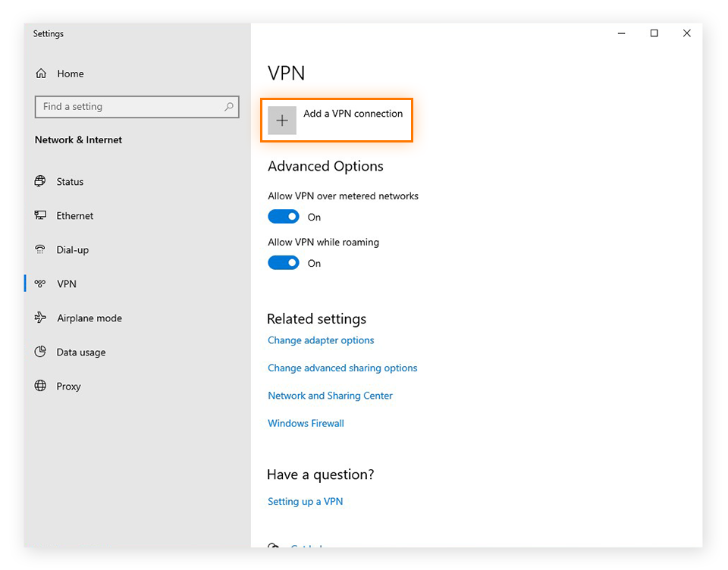This screenshot has width=728, height=570.
Task: Click the Dial-up phone icon
Action: pyautogui.click(x=40, y=249)
